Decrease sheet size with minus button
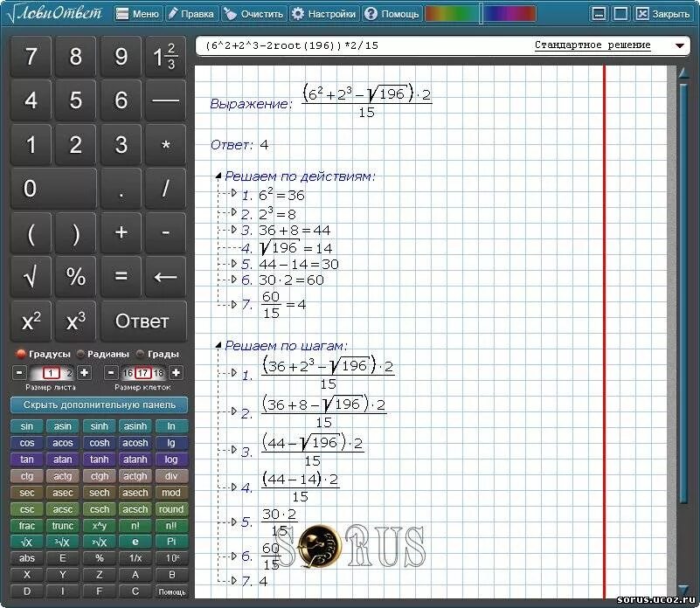Image resolution: width=700 pixels, height=608 pixels. coord(18,372)
